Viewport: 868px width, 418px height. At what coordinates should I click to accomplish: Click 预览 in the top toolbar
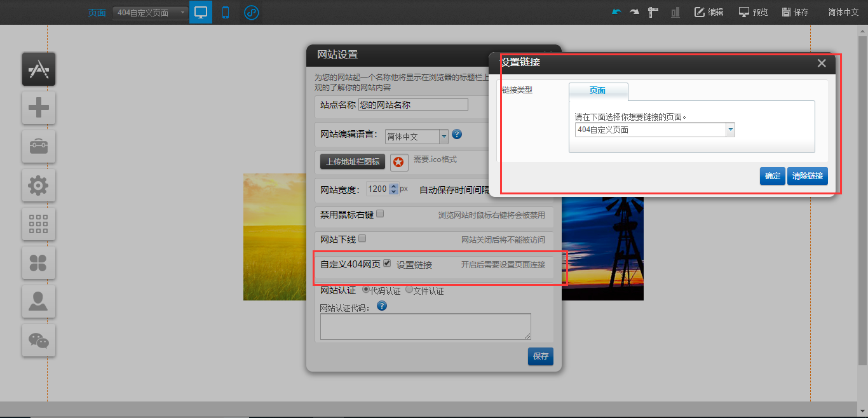(753, 12)
